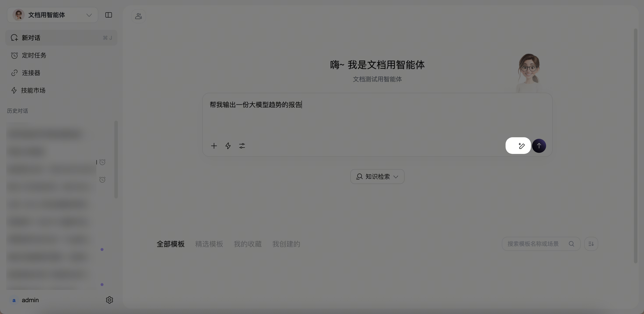
Task: Open the members icon at top
Action: pos(138,16)
